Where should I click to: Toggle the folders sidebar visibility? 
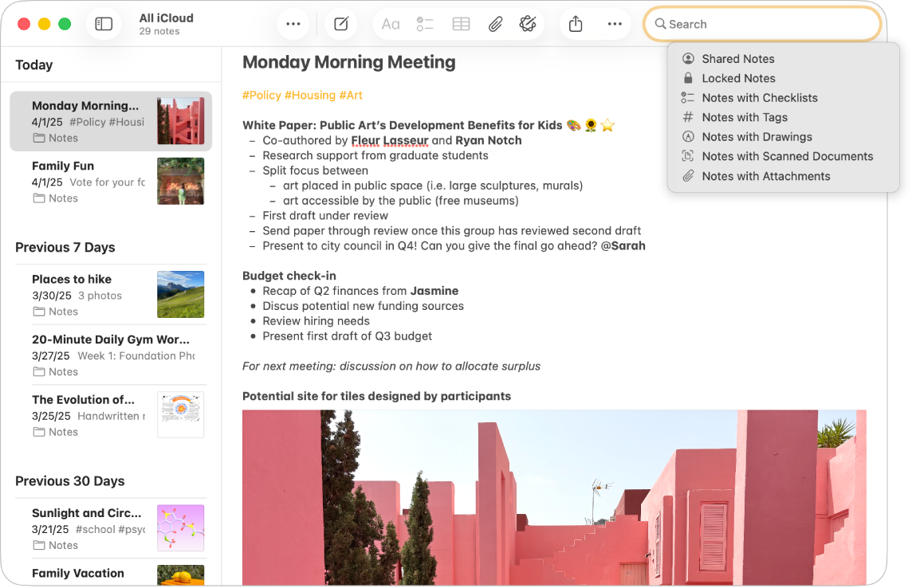[104, 23]
